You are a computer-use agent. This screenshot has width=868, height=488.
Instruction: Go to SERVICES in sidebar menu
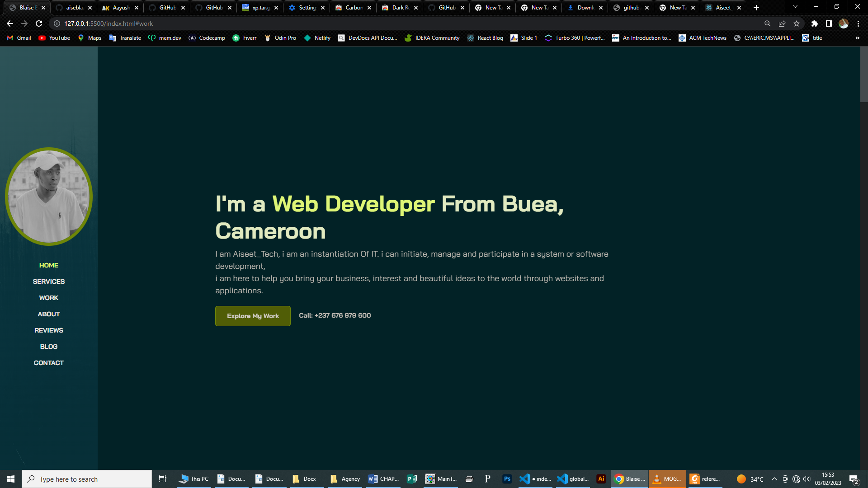click(x=49, y=282)
